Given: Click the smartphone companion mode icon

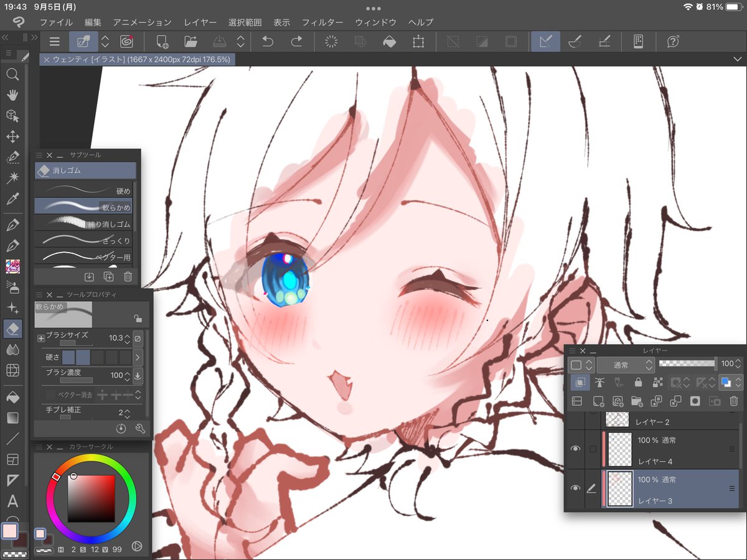Looking at the screenshot, I should [x=638, y=42].
